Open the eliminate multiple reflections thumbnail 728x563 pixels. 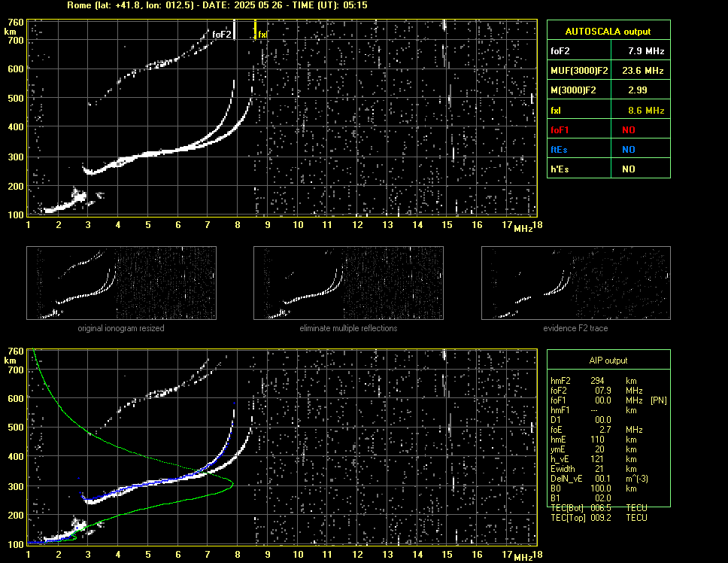click(x=348, y=283)
